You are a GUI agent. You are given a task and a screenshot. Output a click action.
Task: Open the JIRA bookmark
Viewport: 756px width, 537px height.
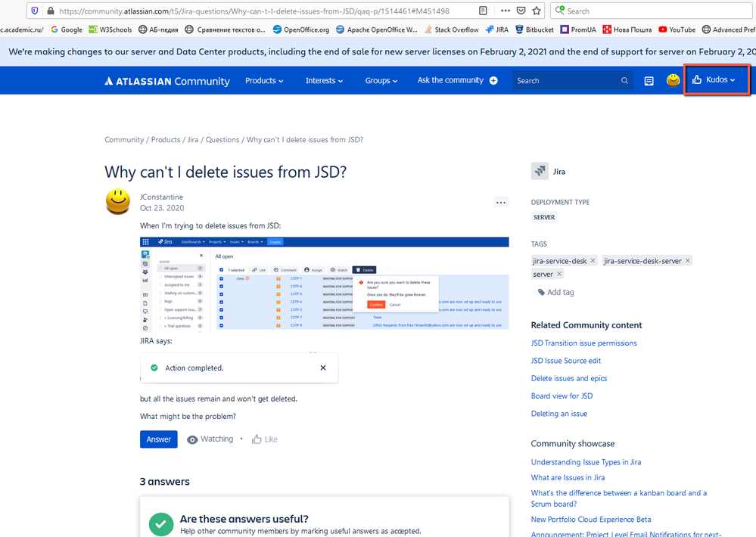click(497, 29)
